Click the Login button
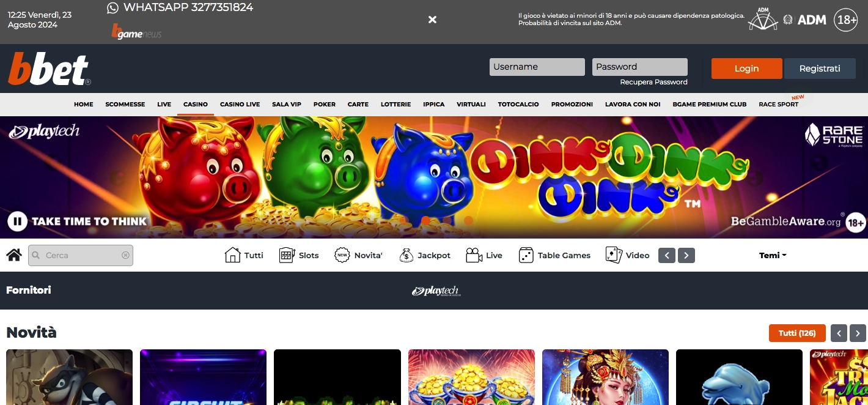The width and height of the screenshot is (868, 405). tap(746, 69)
